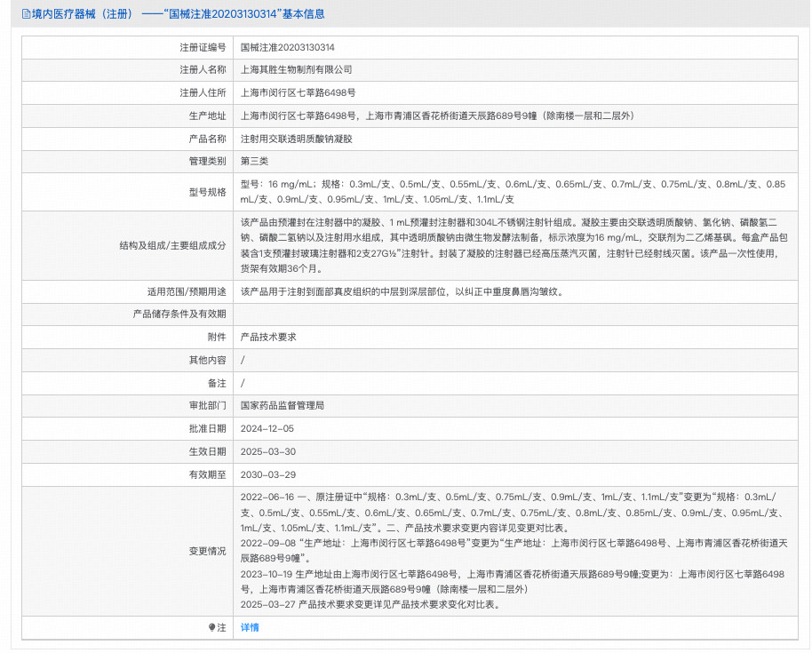Screen dimensions: 812x653
Task: Click the 国家药品监督管理局 approval department value
Action: [x=283, y=405]
